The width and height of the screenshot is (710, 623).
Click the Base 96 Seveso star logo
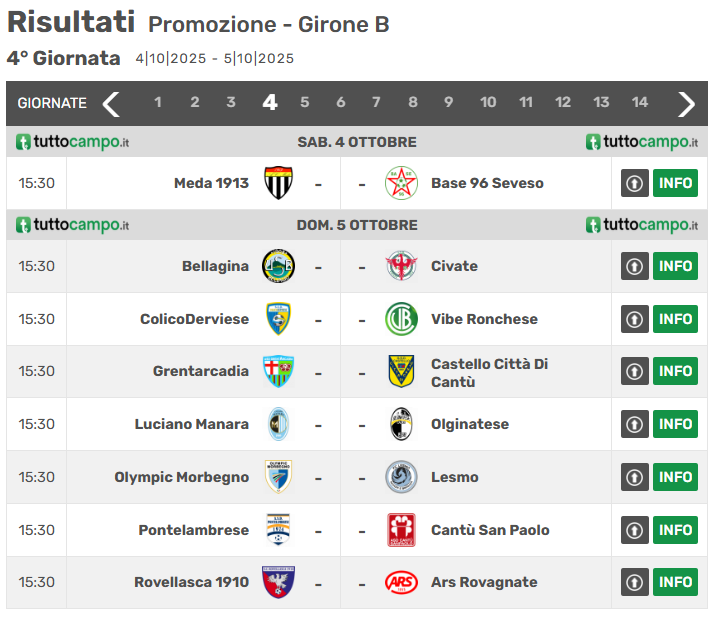point(401,183)
